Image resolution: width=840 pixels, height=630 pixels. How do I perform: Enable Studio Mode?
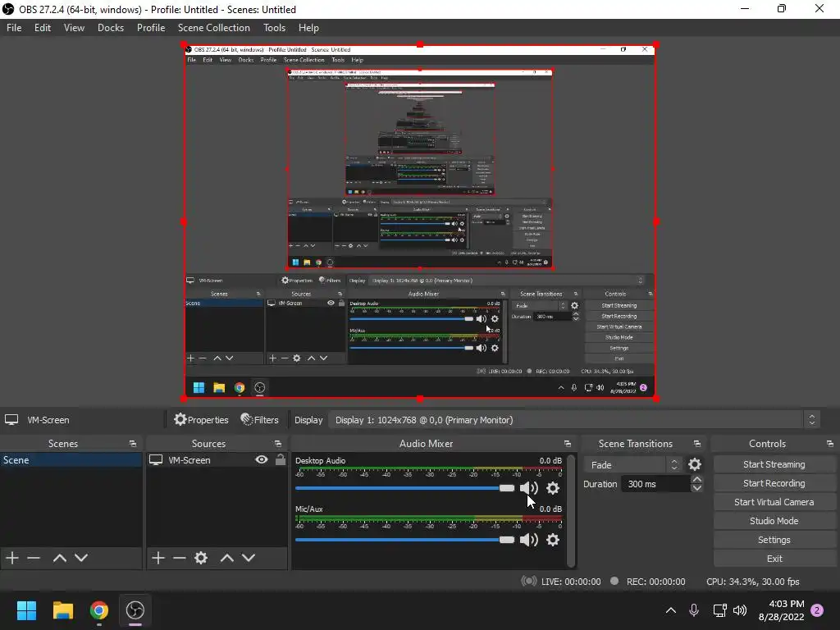point(774,521)
